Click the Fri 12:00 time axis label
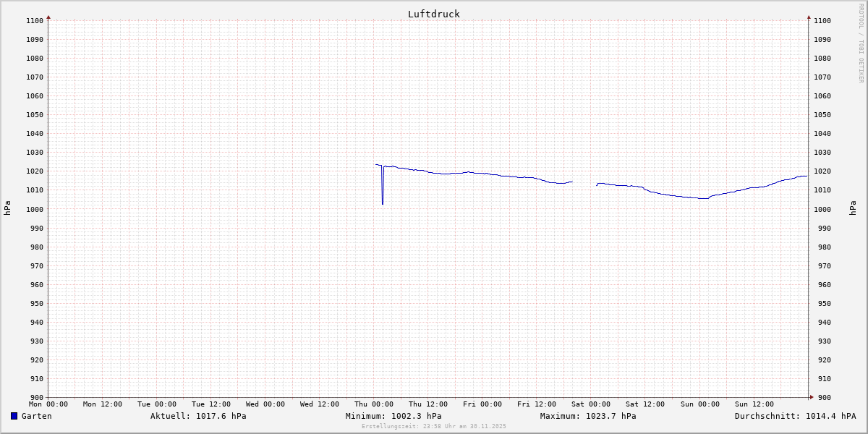The width and height of the screenshot is (868, 434). tap(537, 404)
